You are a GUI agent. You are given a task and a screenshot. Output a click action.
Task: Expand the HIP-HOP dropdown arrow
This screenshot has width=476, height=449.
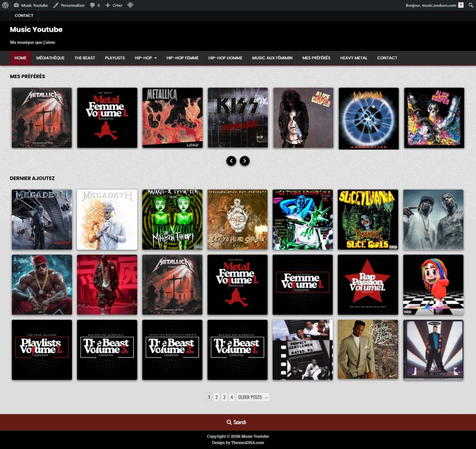coord(155,58)
